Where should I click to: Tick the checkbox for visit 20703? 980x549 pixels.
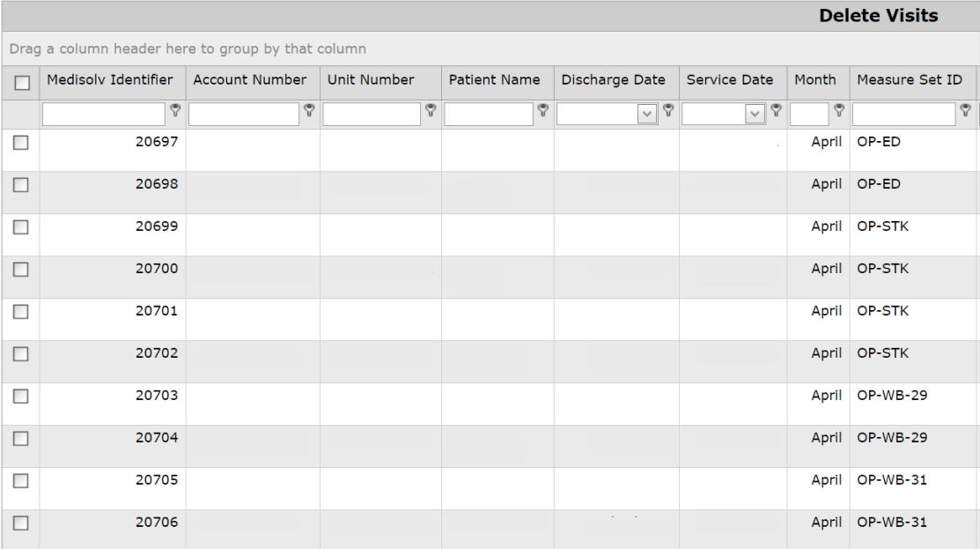(x=23, y=397)
